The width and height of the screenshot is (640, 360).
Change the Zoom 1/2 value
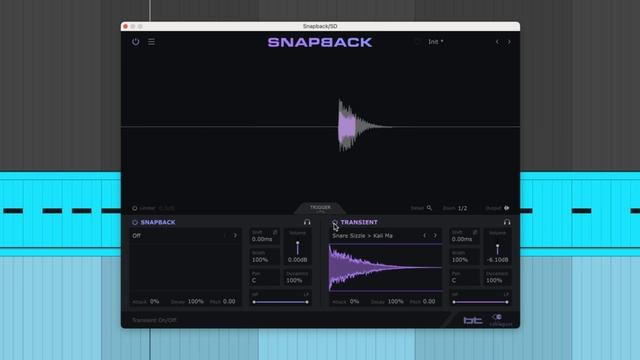point(462,208)
